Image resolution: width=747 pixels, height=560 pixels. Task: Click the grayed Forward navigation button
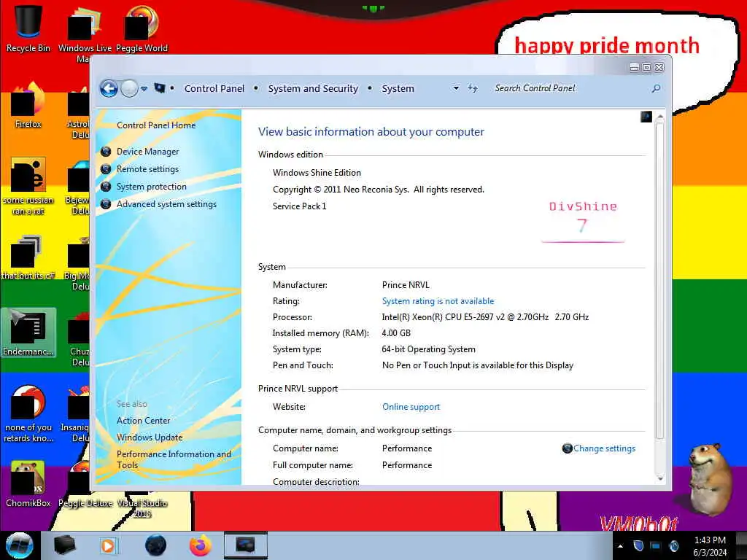point(129,88)
